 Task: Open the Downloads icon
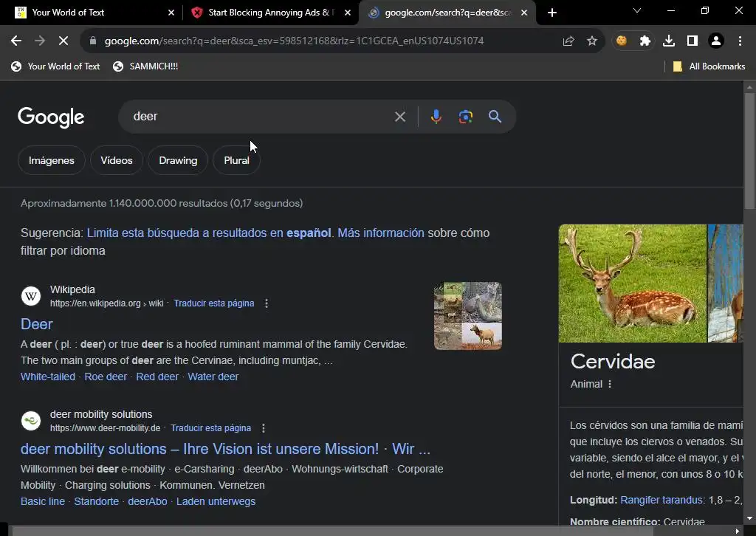[x=669, y=41]
